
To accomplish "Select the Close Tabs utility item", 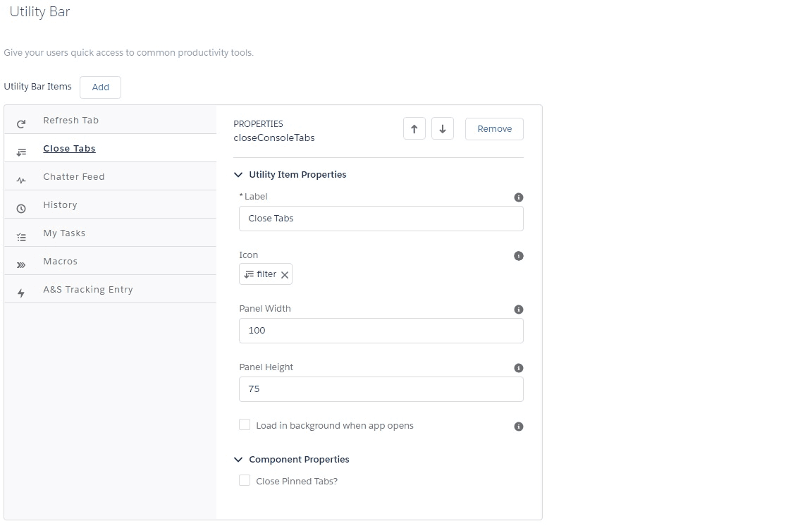I will [x=110, y=148].
